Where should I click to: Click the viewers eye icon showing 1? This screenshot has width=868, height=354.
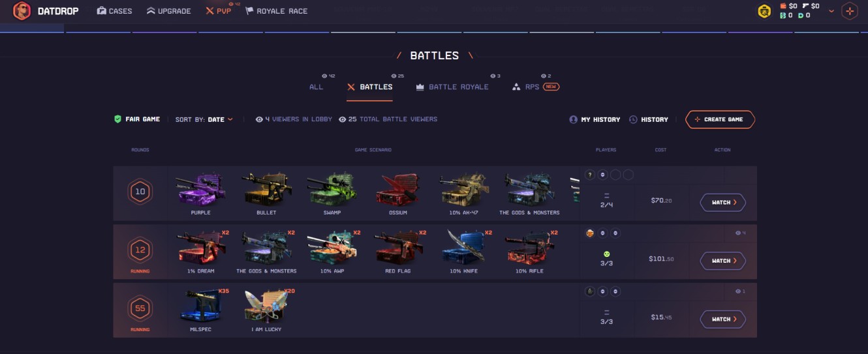click(x=738, y=291)
